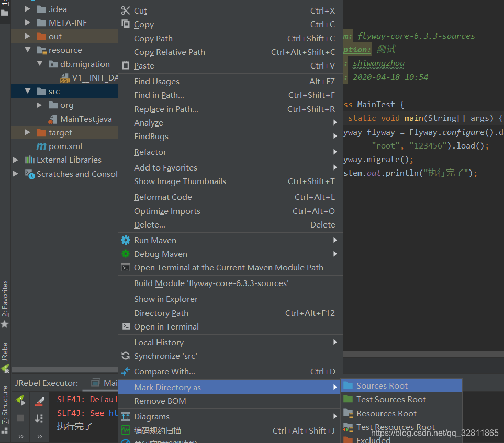Collapse the src folder
This screenshot has width=504, height=443.
(x=28, y=91)
